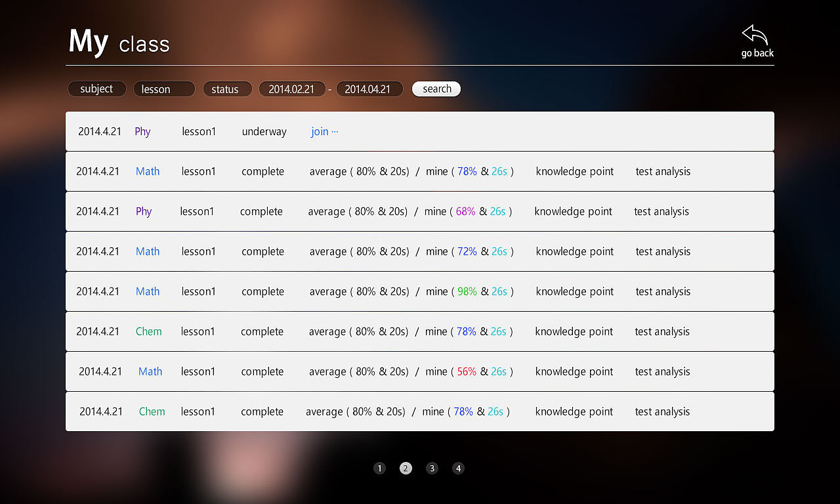Open test analysis for Math 56% row
Screen dimensions: 840x504
coord(662,372)
